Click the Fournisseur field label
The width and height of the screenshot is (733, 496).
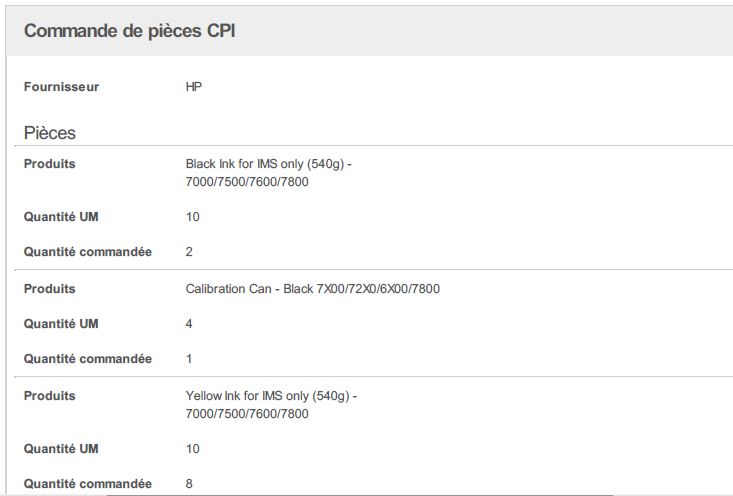(61, 87)
